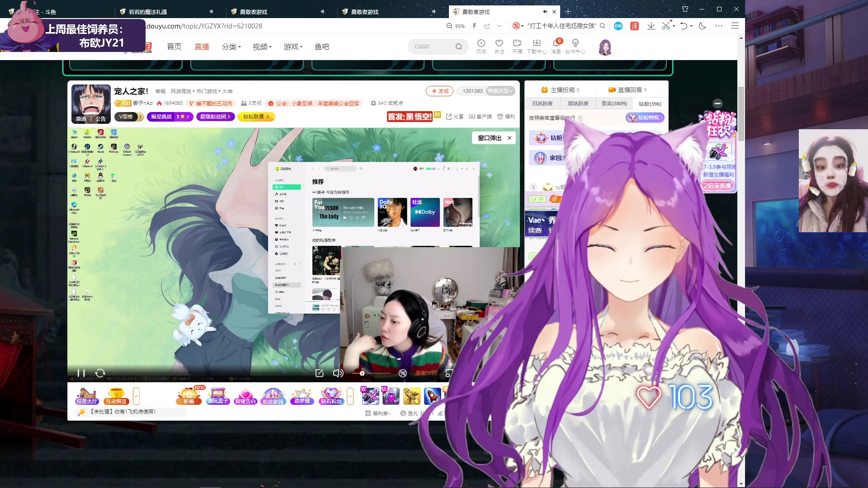Open 互动预言 trophy icon
Viewport: 868px width, 488px height.
click(x=116, y=396)
